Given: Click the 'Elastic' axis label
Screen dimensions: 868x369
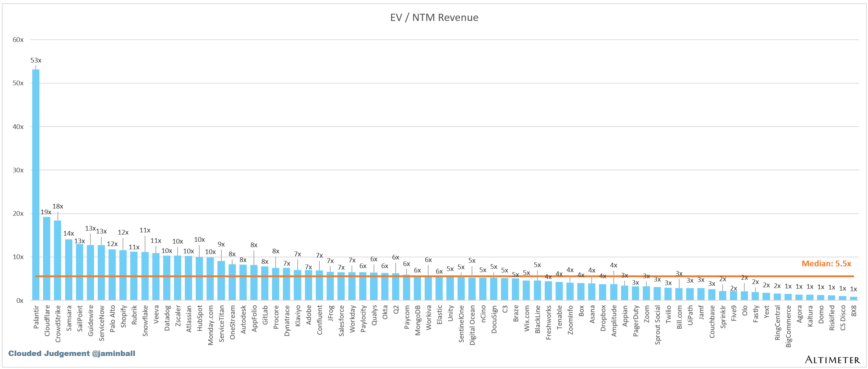Looking at the screenshot, I should click(439, 315).
